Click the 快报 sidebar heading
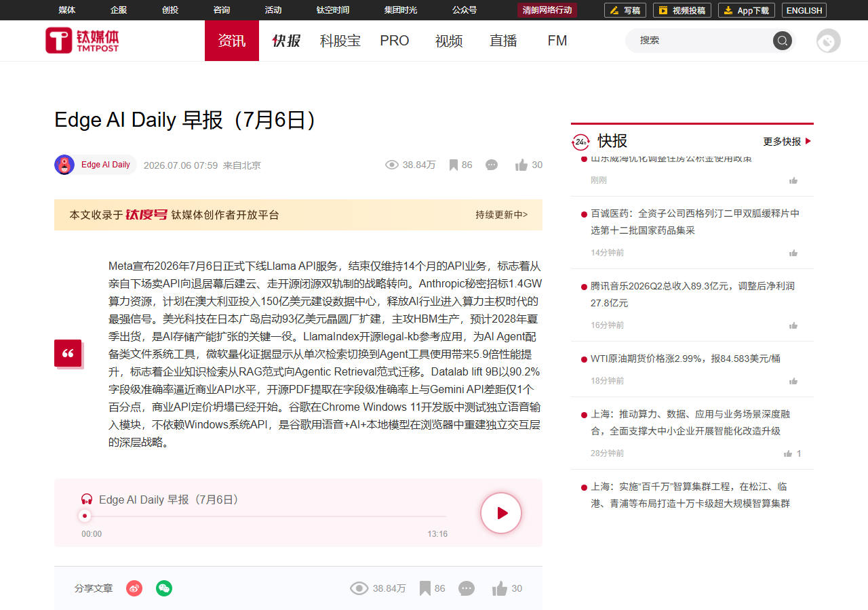Image resolution: width=868 pixels, height=610 pixels. pyautogui.click(x=612, y=141)
